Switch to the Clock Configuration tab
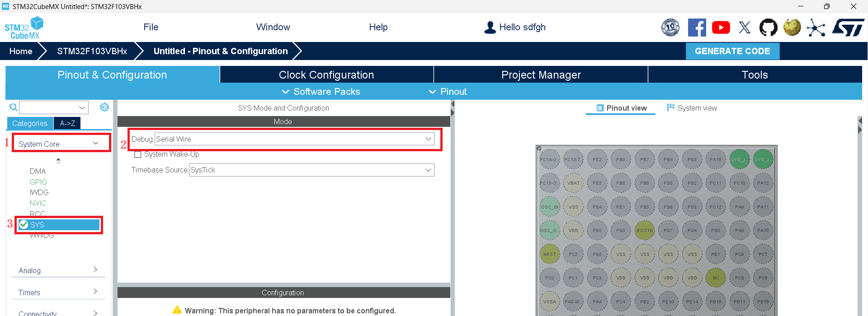The image size is (868, 316). tap(326, 74)
